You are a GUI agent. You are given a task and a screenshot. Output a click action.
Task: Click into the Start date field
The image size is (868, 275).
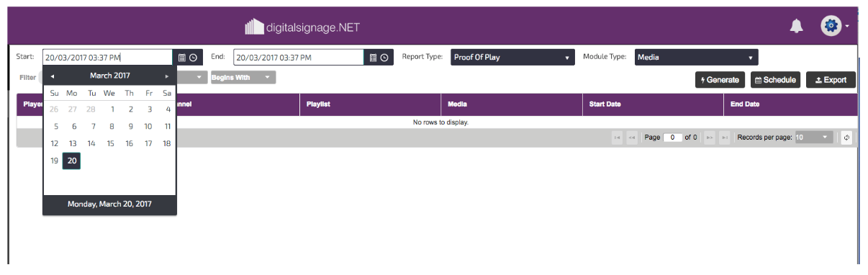108,58
